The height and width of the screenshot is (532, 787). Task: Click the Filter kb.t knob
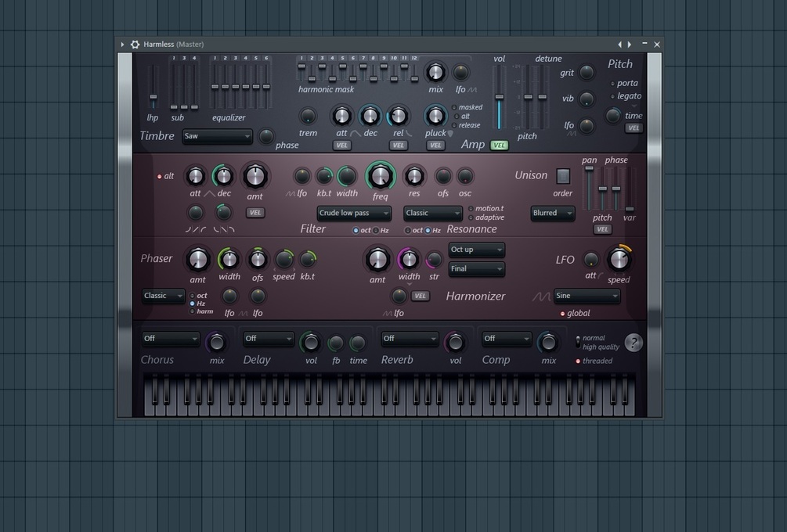(324, 176)
